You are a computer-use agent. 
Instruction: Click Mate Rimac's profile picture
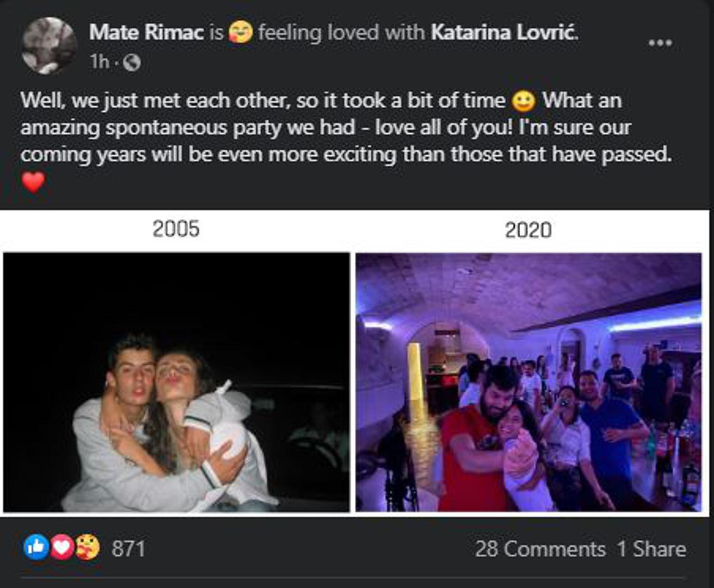pyautogui.click(x=49, y=46)
